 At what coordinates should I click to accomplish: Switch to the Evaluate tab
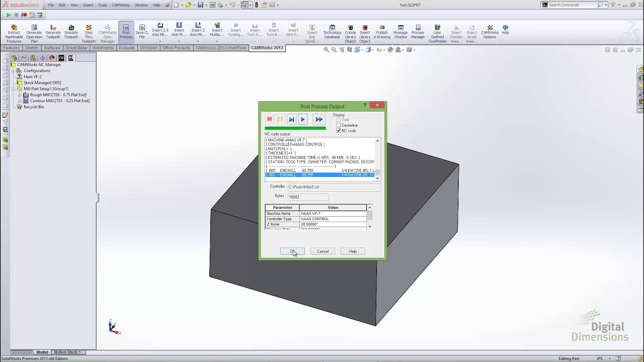[x=127, y=48]
